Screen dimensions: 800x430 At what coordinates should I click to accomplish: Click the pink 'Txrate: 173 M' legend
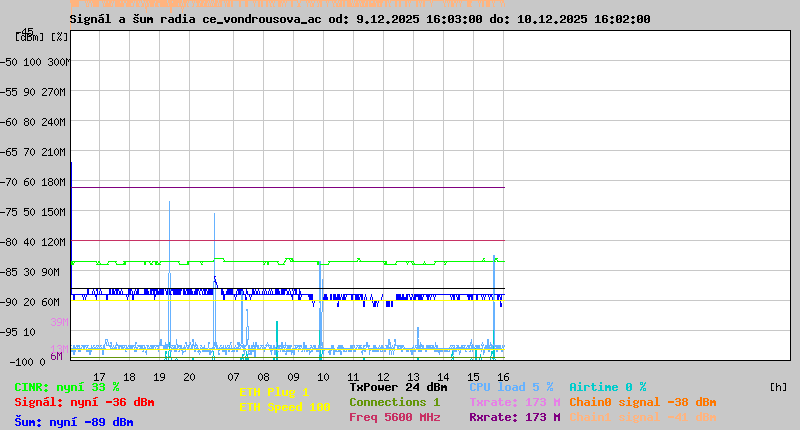point(515,402)
